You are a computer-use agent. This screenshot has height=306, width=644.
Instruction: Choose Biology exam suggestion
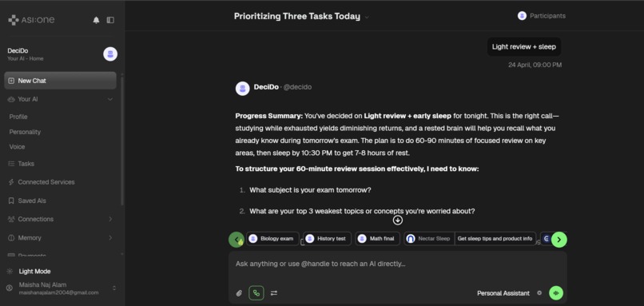point(272,239)
